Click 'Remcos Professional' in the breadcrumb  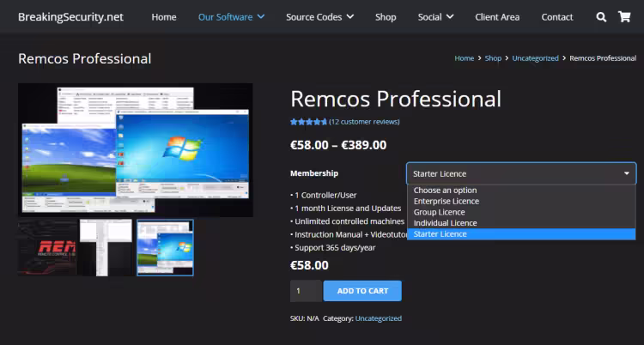(603, 58)
